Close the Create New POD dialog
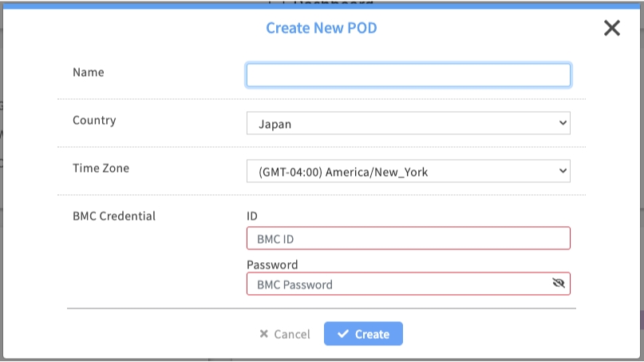 [x=611, y=29]
